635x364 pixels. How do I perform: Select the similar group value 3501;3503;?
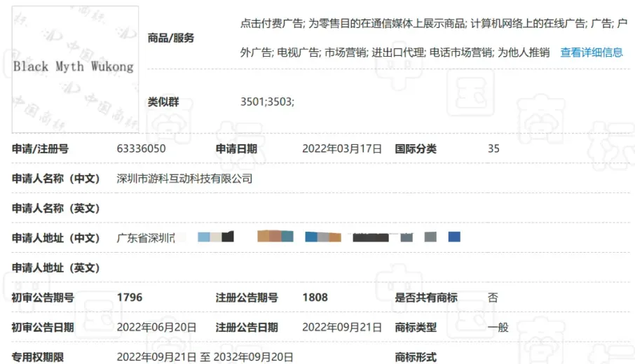click(267, 101)
